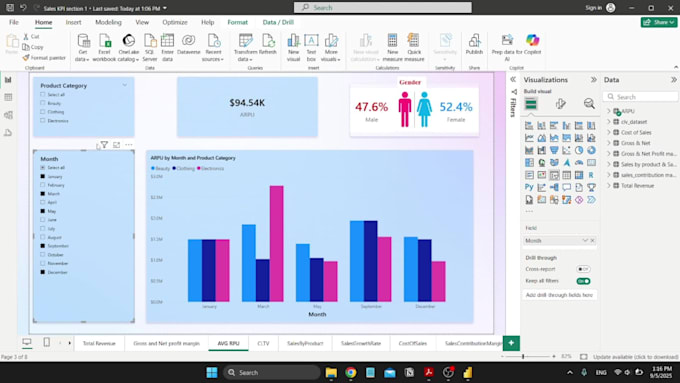
Task: Click the Transform data icon
Action: click(245, 41)
